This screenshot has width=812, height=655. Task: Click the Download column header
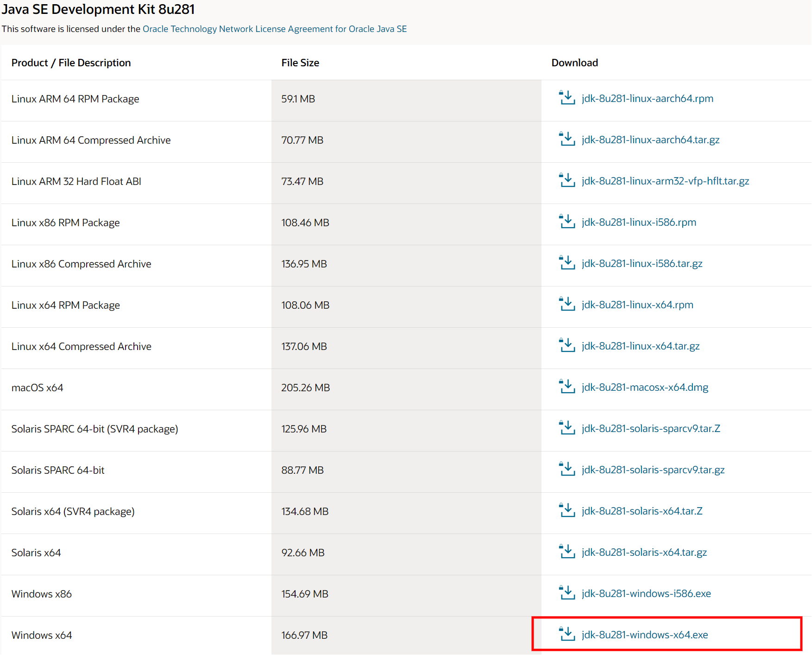pos(574,63)
